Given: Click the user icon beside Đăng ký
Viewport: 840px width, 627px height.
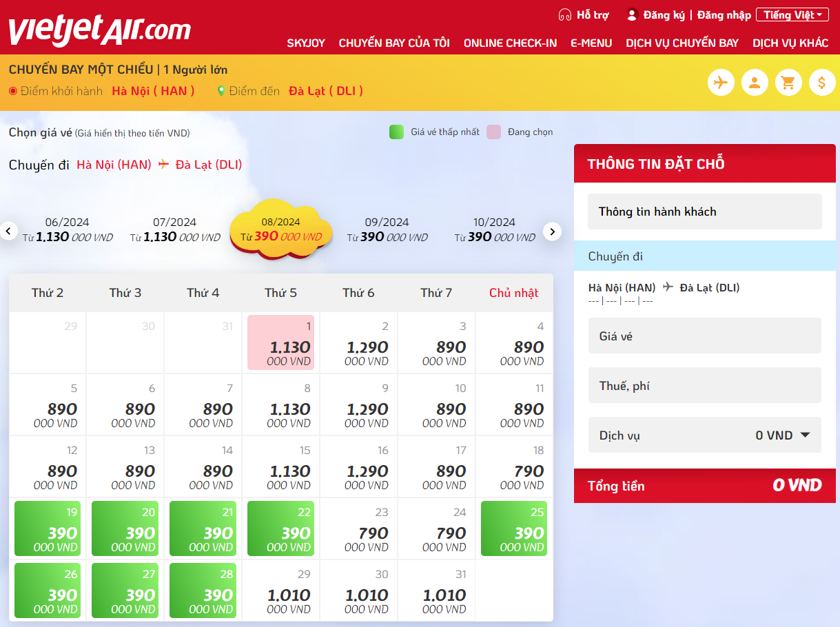Looking at the screenshot, I should click(632, 14).
